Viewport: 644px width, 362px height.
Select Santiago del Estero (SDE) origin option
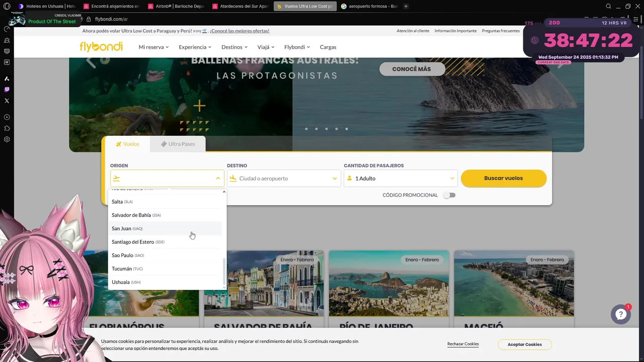[x=166, y=242]
